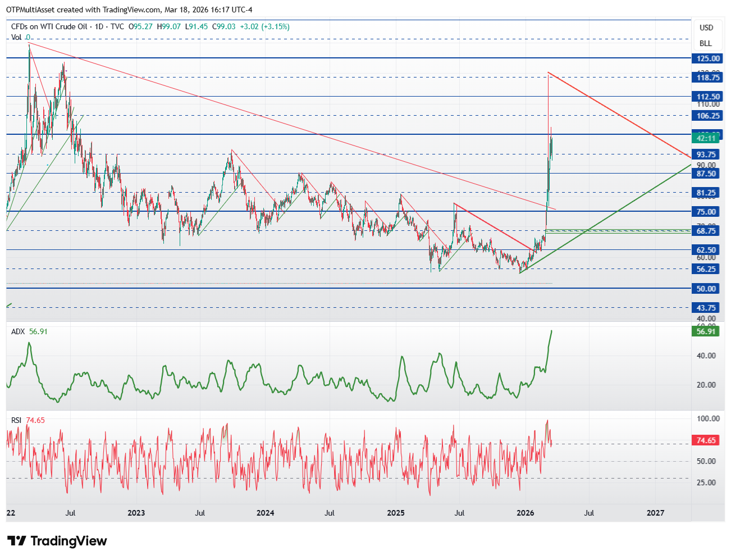The width and height of the screenshot is (731, 560).
Task: Click the RSI indicator title
Action: (17, 420)
